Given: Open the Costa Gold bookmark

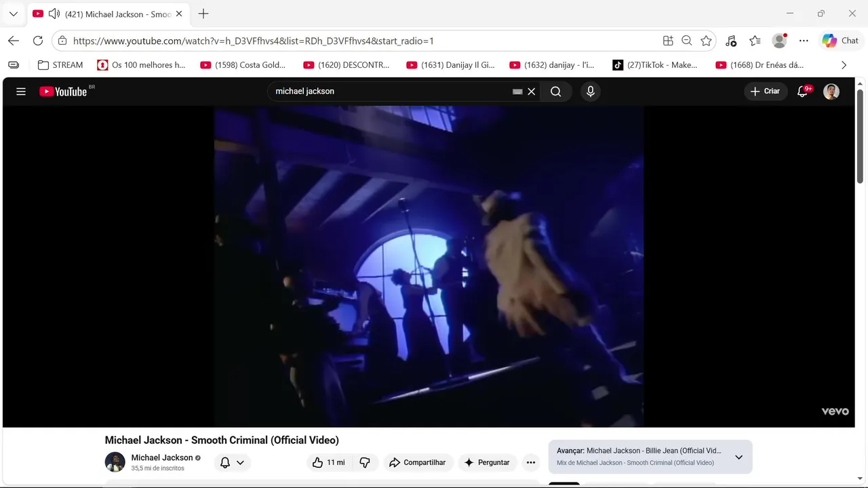Looking at the screenshot, I should (x=243, y=65).
